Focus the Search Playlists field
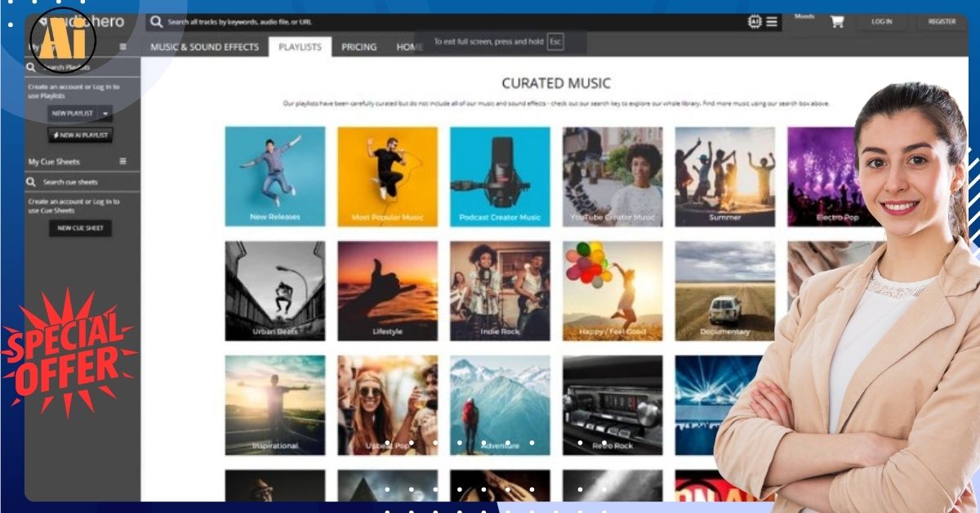The height and width of the screenshot is (513, 980). [x=82, y=68]
